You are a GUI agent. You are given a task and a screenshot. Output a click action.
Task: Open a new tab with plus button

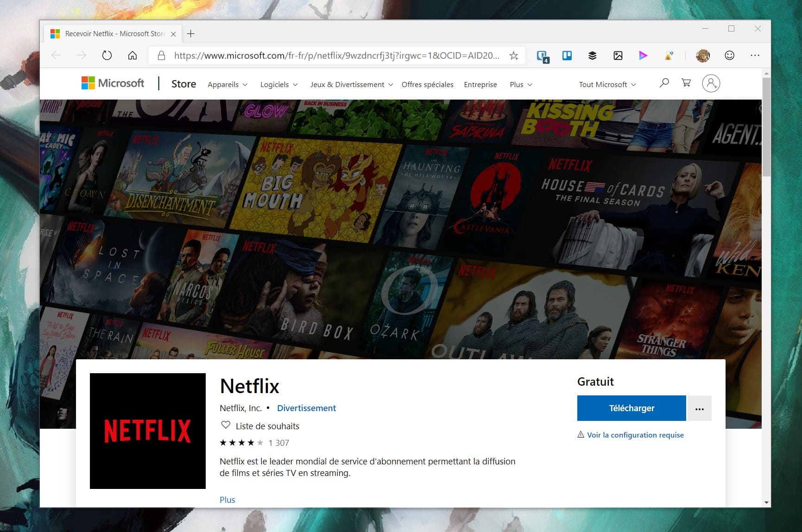(191, 34)
